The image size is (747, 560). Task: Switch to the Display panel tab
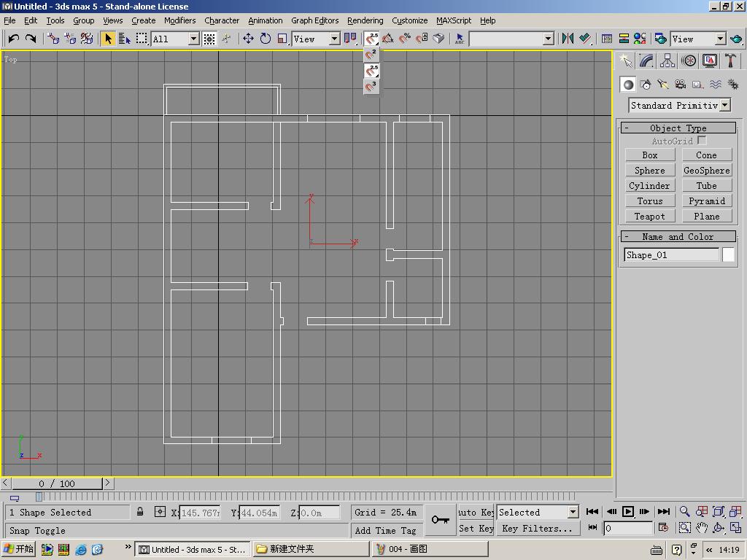(709, 61)
